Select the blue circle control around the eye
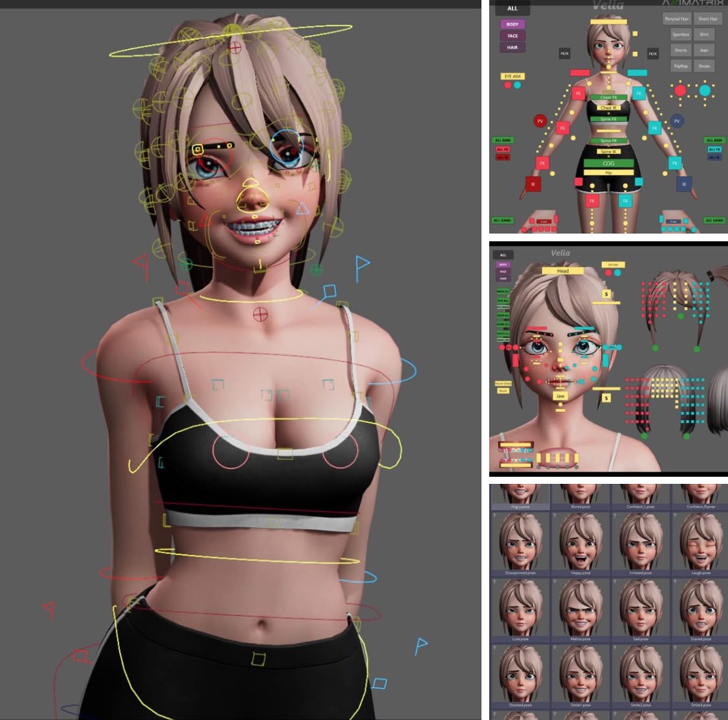 tap(287, 146)
